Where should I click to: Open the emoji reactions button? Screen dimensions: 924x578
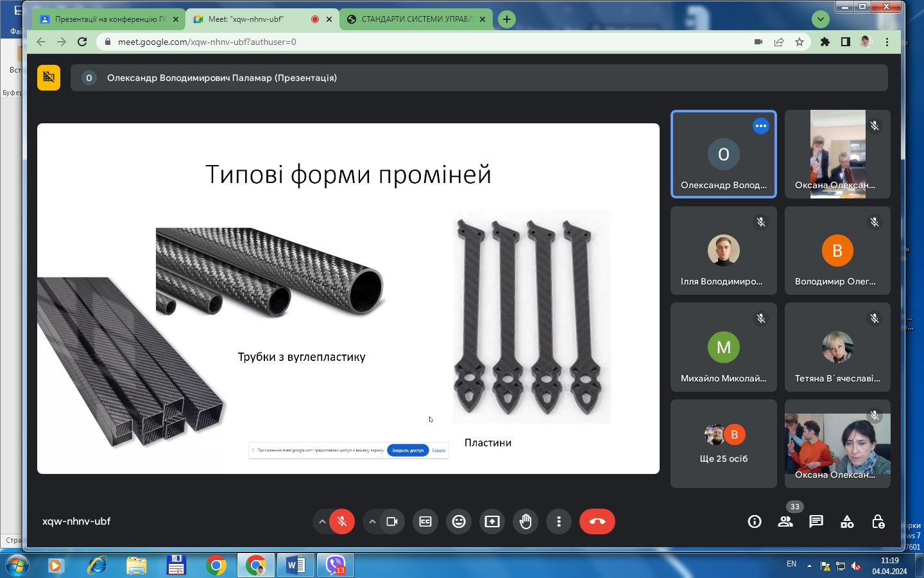click(459, 521)
